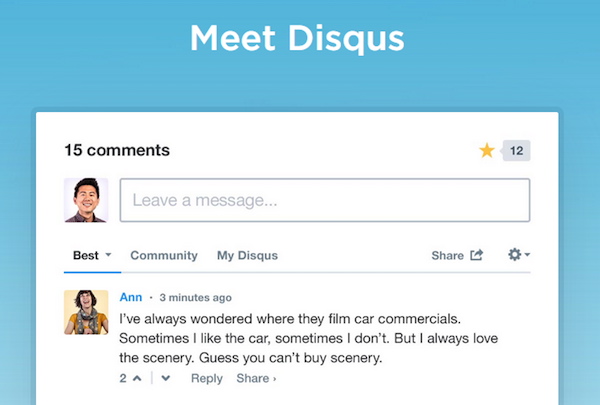Open the gear settings icon
The image size is (600, 405).
[x=514, y=255]
